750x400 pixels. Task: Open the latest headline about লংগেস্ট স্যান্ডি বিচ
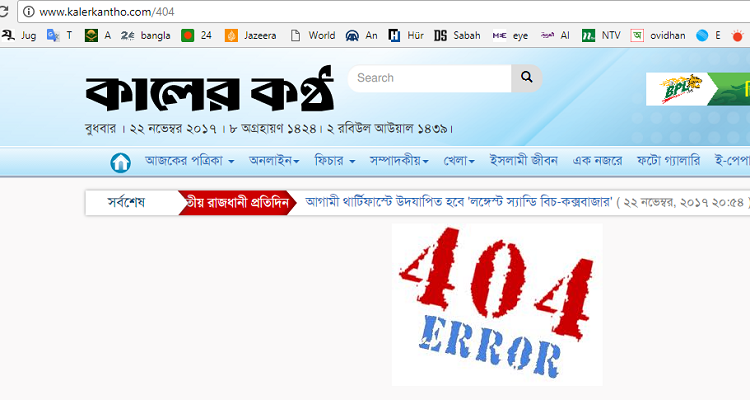(x=500, y=202)
